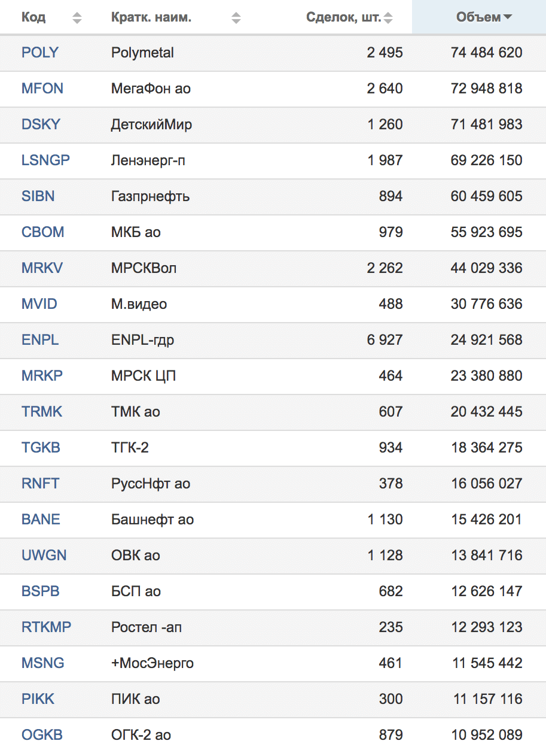Click sort arrows icon beside Код header
The width and height of the screenshot is (546, 756).
point(77,18)
